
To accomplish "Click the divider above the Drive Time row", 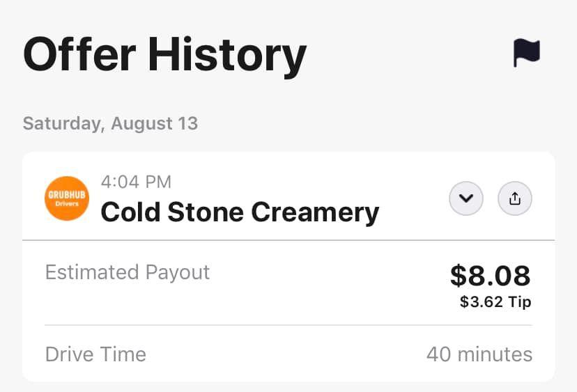I will (x=288, y=325).
